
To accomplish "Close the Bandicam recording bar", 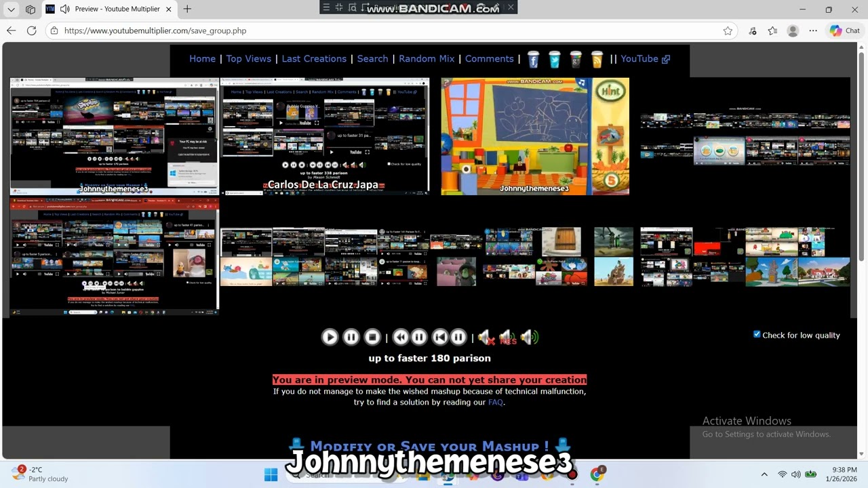I will click(511, 7).
